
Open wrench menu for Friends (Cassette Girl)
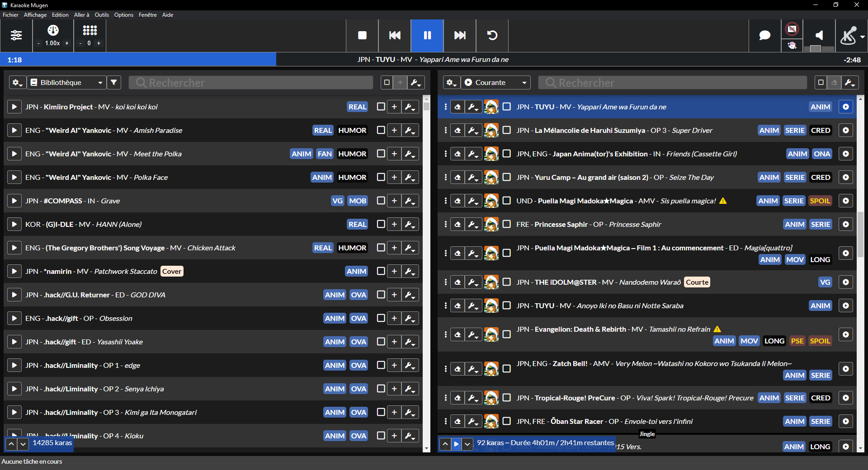click(473, 154)
